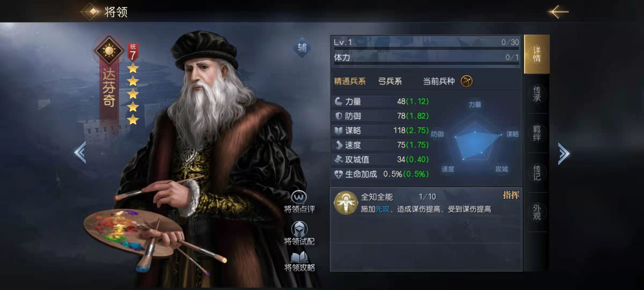Select the 外观 appearance tab
This screenshot has height=290, width=644.
537,212
